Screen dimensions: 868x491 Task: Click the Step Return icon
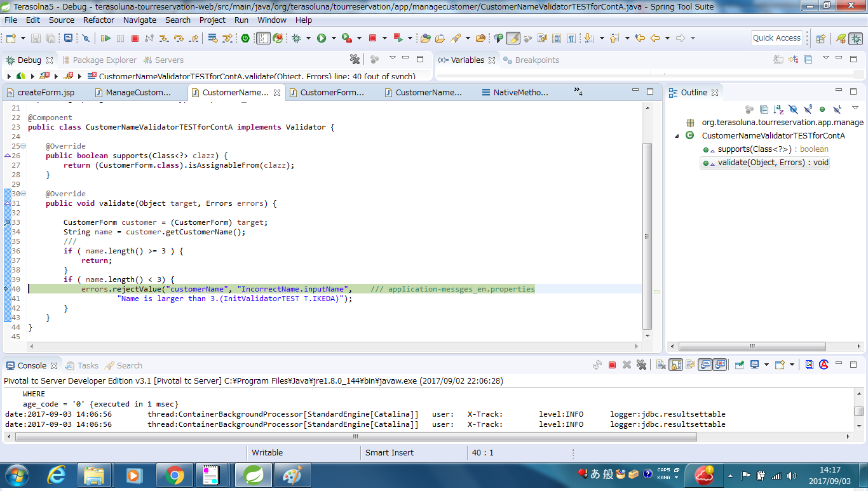194,38
